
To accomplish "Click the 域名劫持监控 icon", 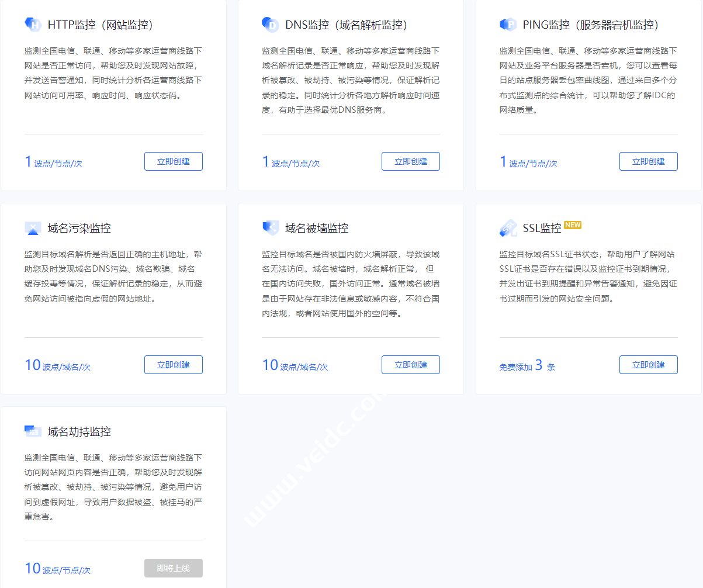I will pyautogui.click(x=33, y=431).
